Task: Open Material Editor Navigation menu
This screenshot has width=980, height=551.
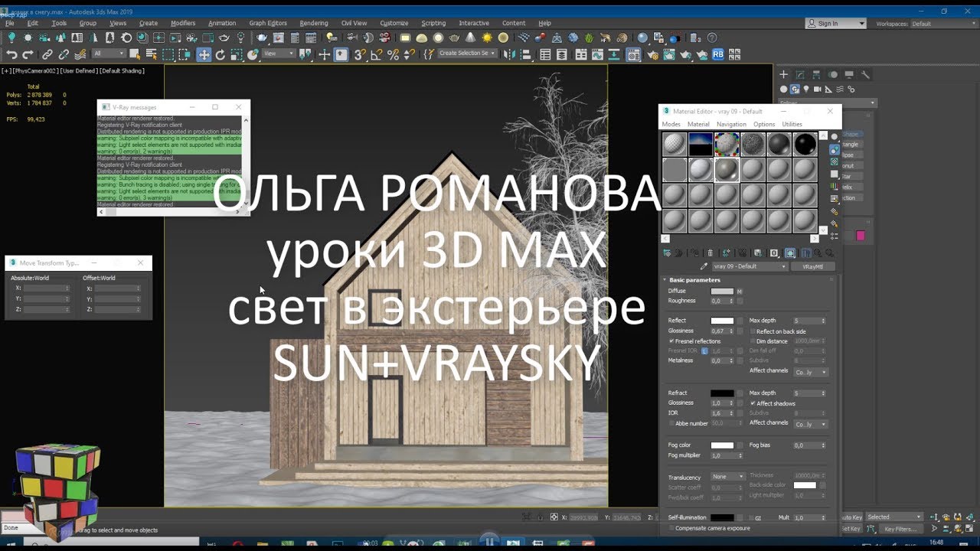Action: tap(731, 124)
